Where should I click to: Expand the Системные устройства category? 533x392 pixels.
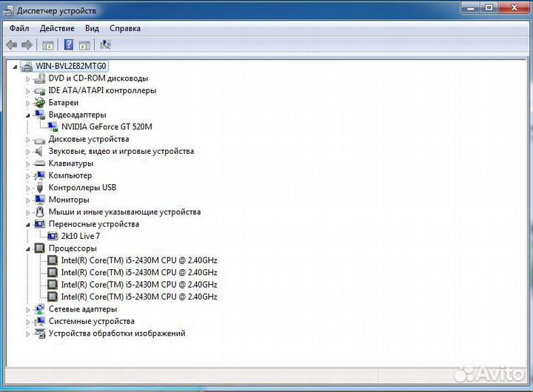click(28, 322)
